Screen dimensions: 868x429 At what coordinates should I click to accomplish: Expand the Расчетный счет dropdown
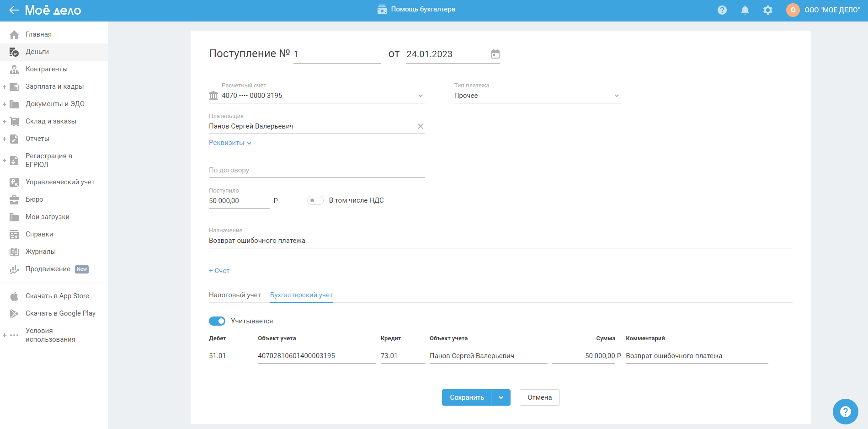(x=420, y=96)
